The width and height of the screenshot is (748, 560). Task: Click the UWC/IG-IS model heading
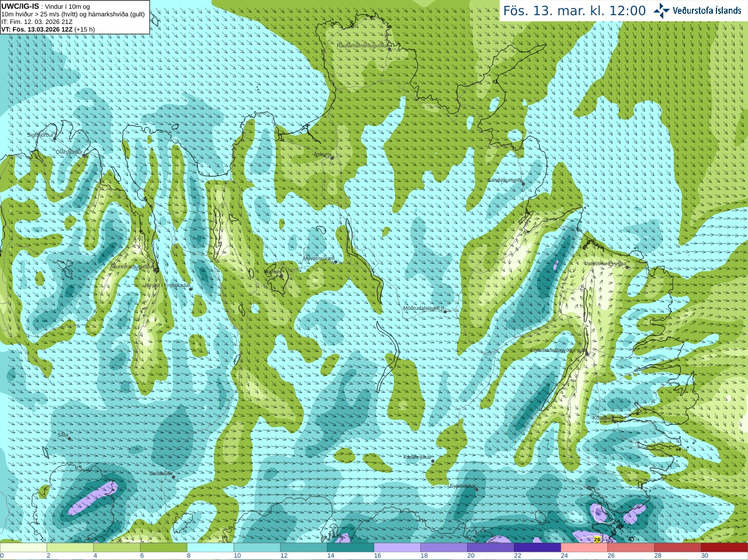pos(20,6)
